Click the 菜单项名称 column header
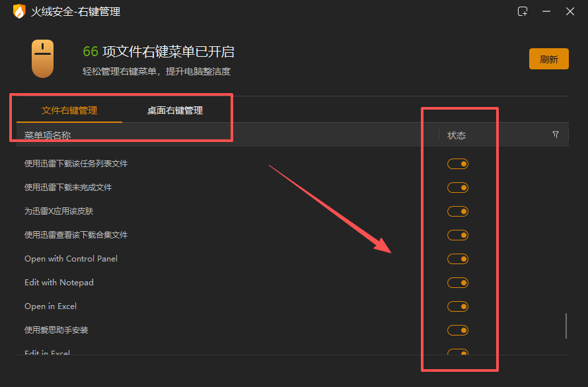The height and width of the screenshot is (387, 588). click(x=48, y=135)
